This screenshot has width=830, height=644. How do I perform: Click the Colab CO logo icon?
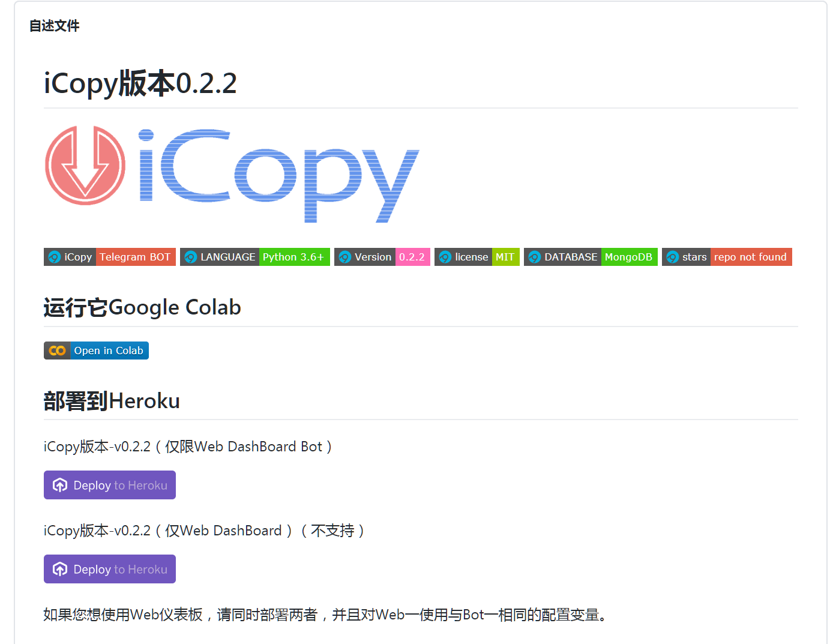click(57, 351)
